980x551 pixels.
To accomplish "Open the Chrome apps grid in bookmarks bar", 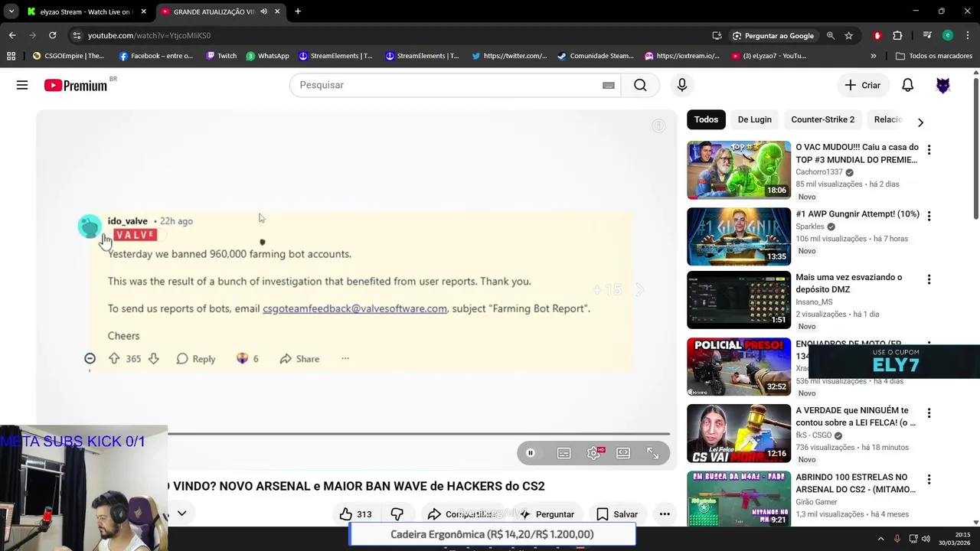I will click(11, 56).
